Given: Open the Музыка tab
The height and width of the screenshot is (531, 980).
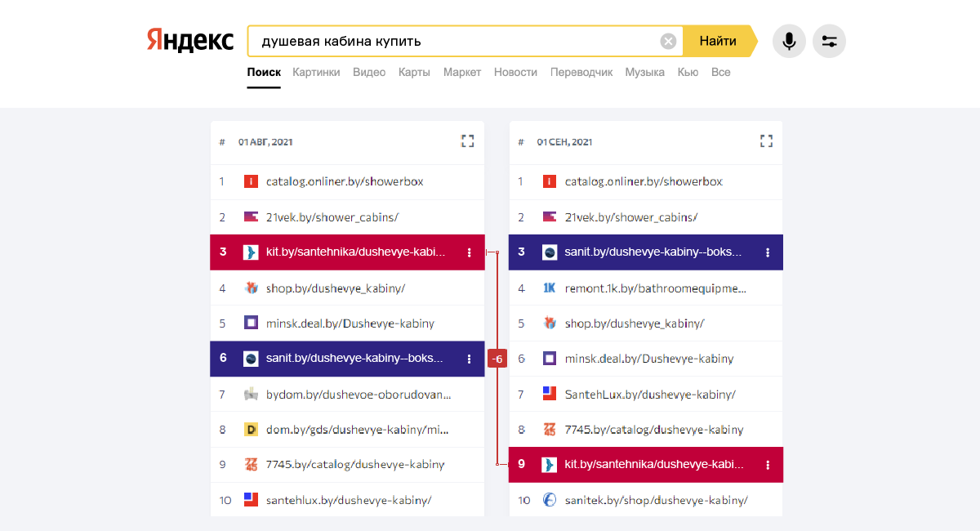Looking at the screenshot, I should pyautogui.click(x=645, y=72).
